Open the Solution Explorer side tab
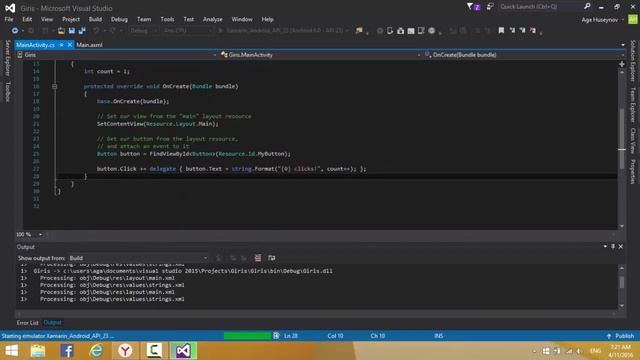The height and width of the screenshot is (360, 640). [633, 60]
